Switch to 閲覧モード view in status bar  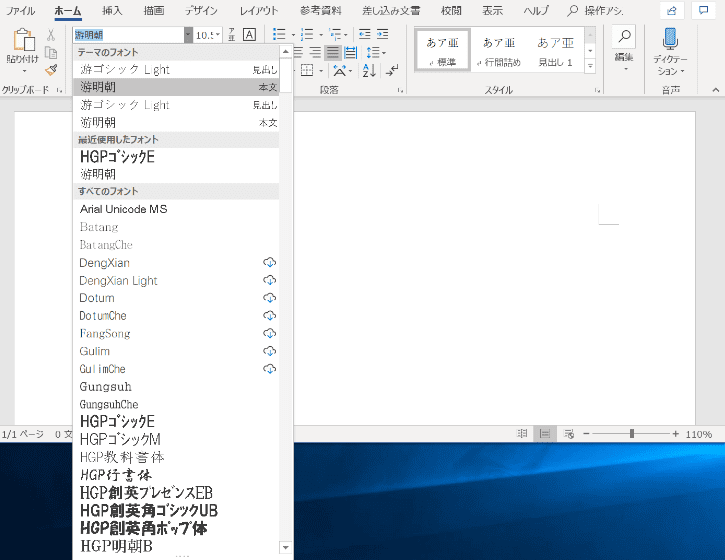tap(522, 434)
